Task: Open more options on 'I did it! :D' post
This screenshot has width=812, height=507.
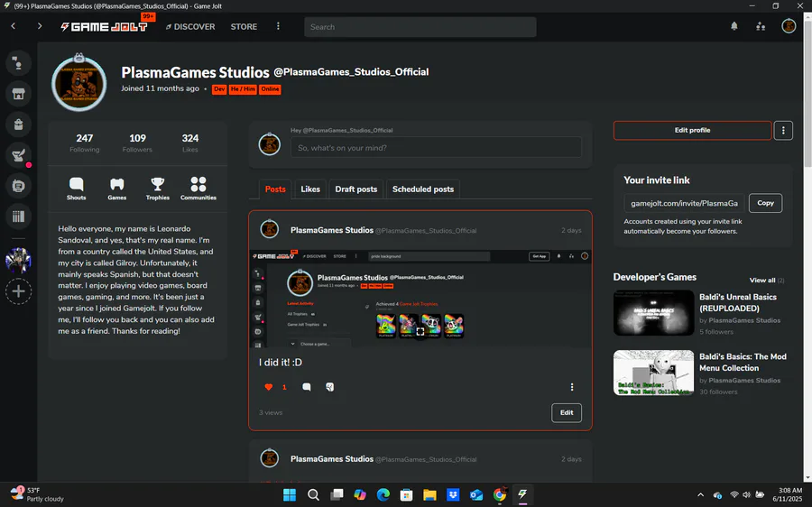Action: [x=572, y=387]
